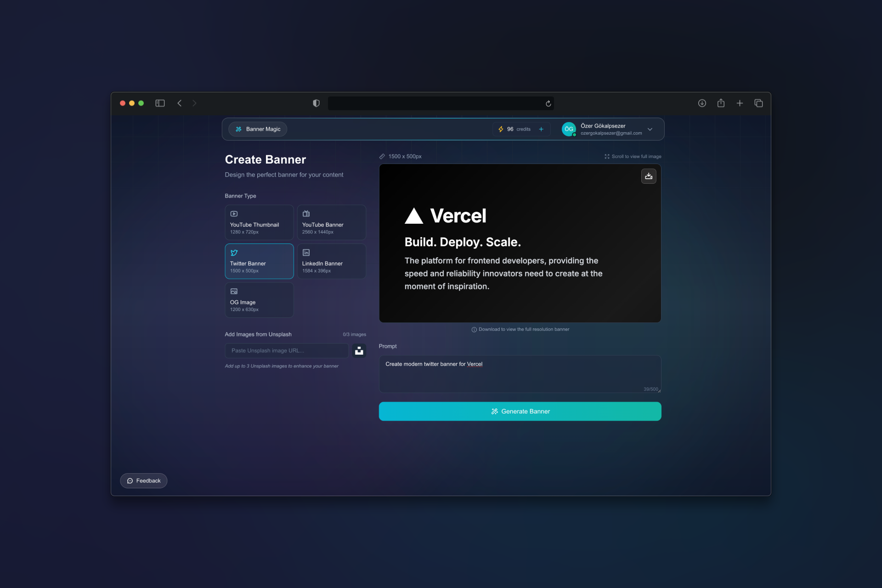The image size is (882, 588).
Task: Select YouTube Thumbnail banner type
Action: tap(259, 222)
